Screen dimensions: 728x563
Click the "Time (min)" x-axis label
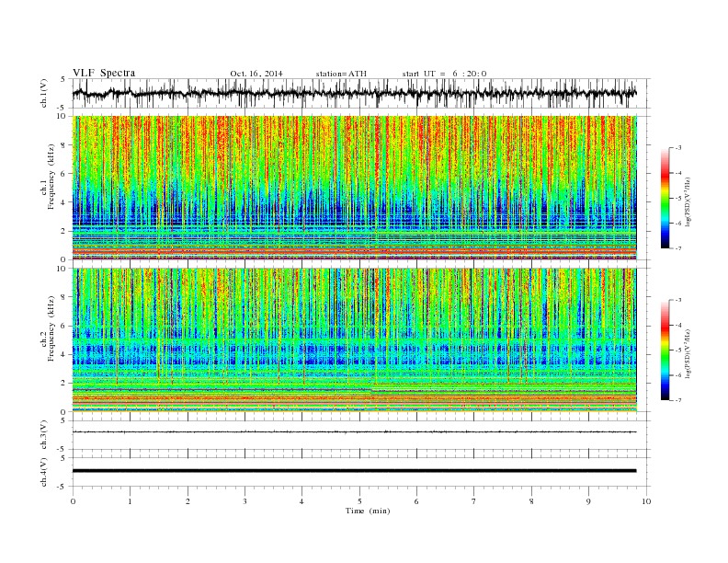(368, 511)
